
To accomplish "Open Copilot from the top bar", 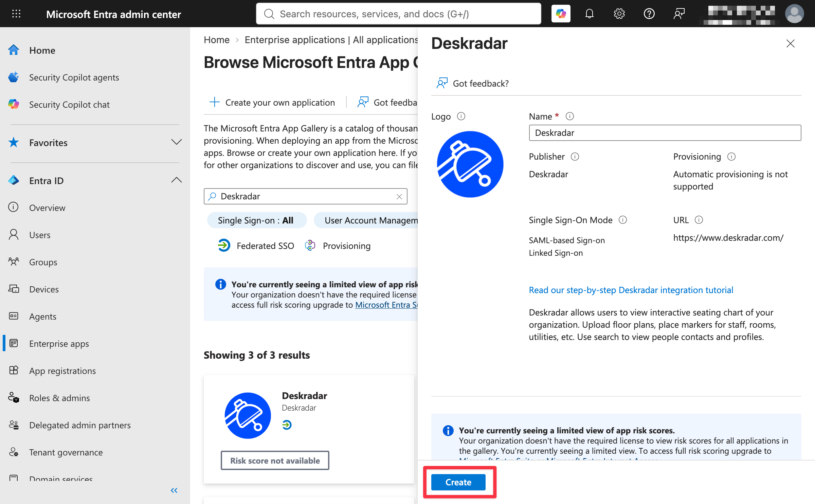I will (x=561, y=14).
